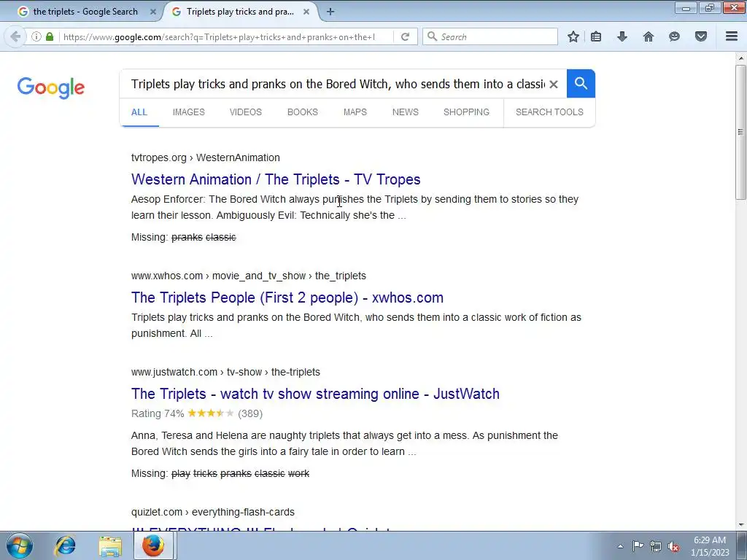Click the green padlock security icon
Viewport: 747px width, 560px height.
[x=50, y=36]
